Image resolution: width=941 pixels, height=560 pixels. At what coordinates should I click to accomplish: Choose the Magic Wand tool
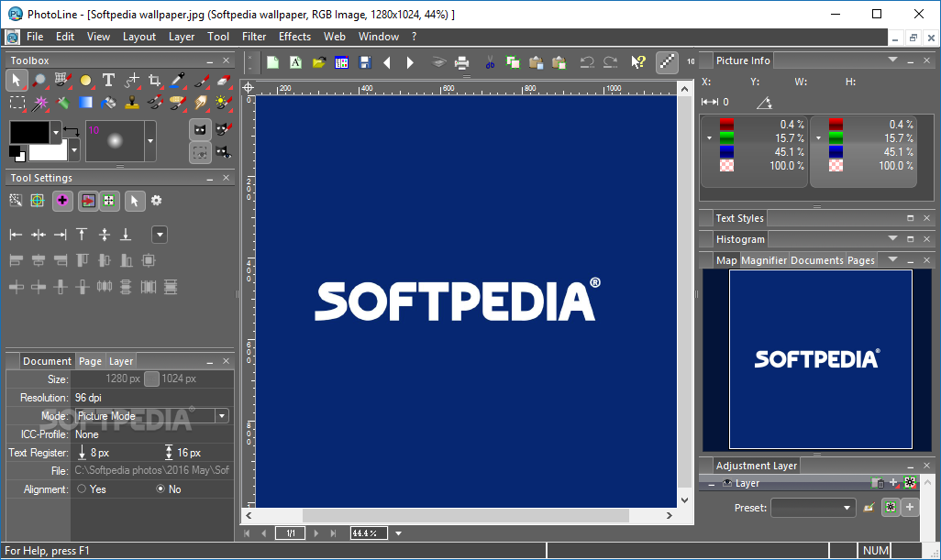39,104
